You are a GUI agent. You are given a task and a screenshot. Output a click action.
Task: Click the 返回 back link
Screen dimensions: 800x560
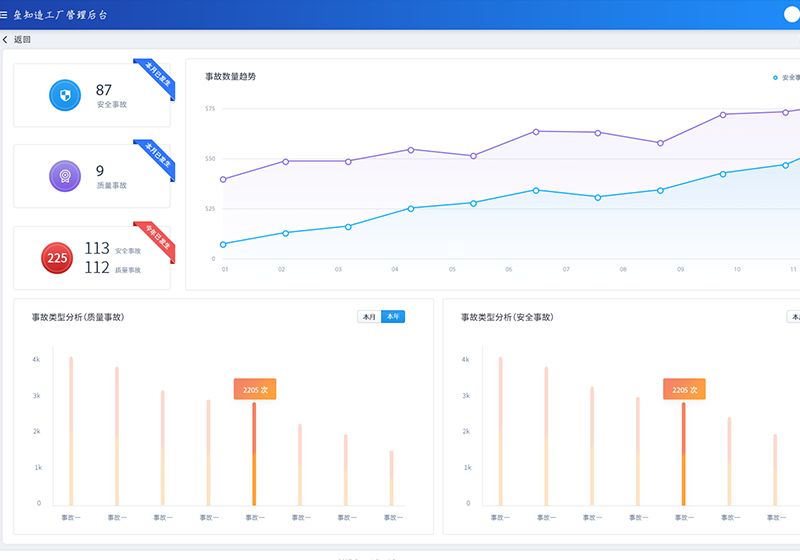pos(22,40)
